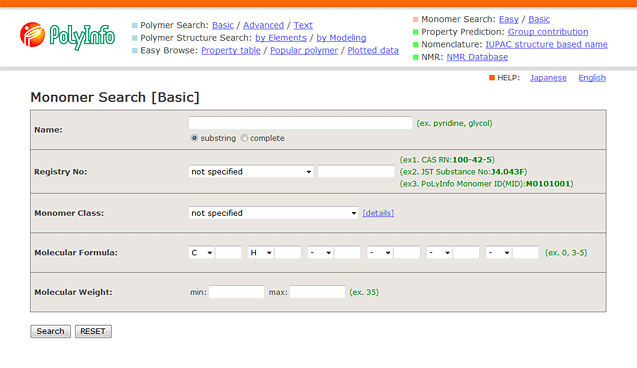Image resolution: width=637 pixels, height=368 pixels.
Task: Click the Search button
Action: click(x=50, y=331)
